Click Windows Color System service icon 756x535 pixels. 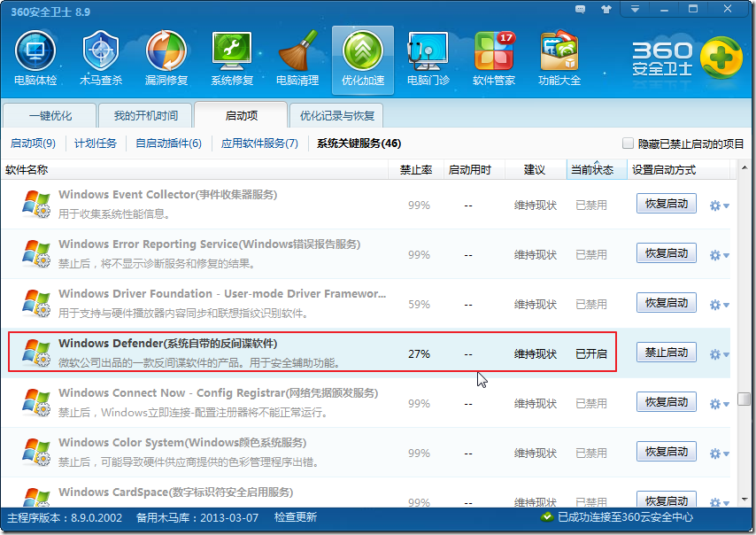pyautogui.click(x=36, y=453)
